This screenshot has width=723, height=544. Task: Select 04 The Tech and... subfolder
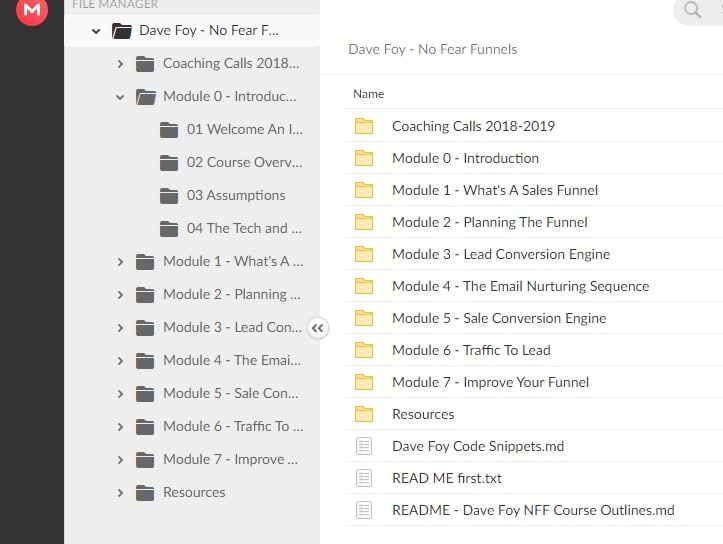click(x=243, y=228)
